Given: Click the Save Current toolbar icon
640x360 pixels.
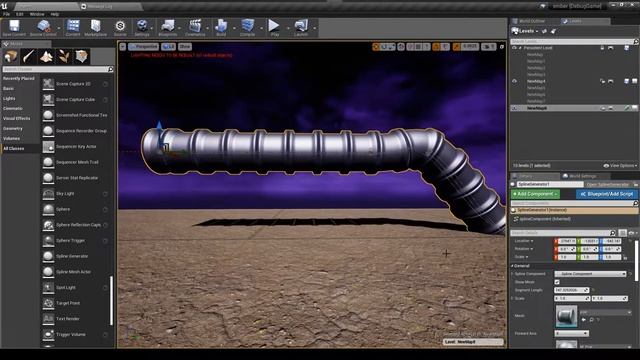Looking at the screenshot, I should point(14,26).
